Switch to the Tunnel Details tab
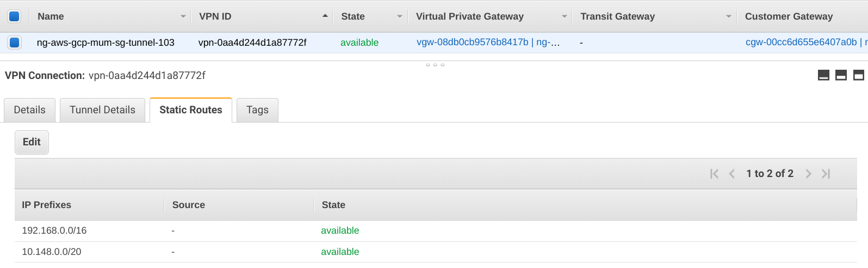 [102, 110]
